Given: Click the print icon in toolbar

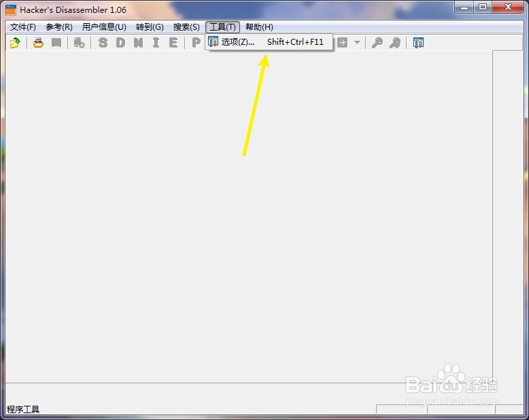Looking at the screenshot, I should pyautogui.click(x=38, y=43).
